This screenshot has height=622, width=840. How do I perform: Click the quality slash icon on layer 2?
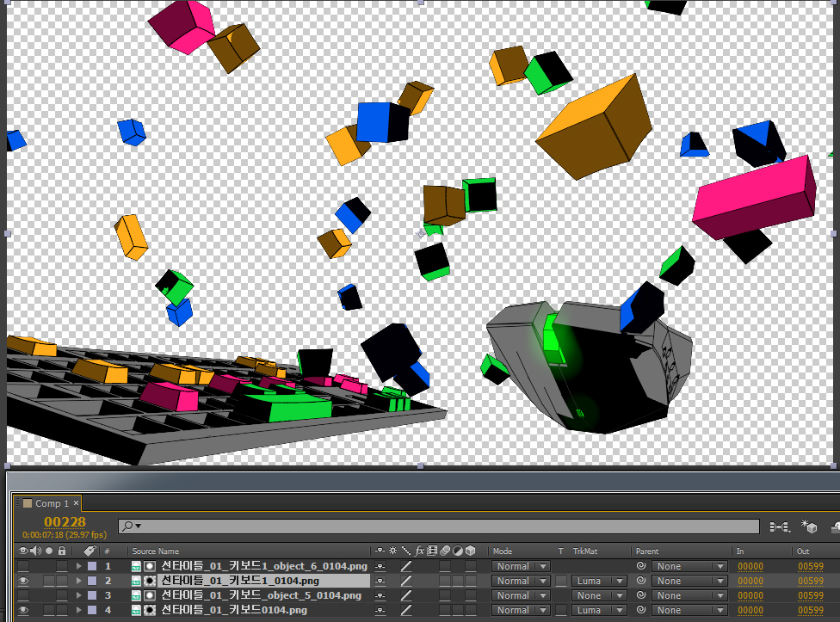[x=406, y=581]
